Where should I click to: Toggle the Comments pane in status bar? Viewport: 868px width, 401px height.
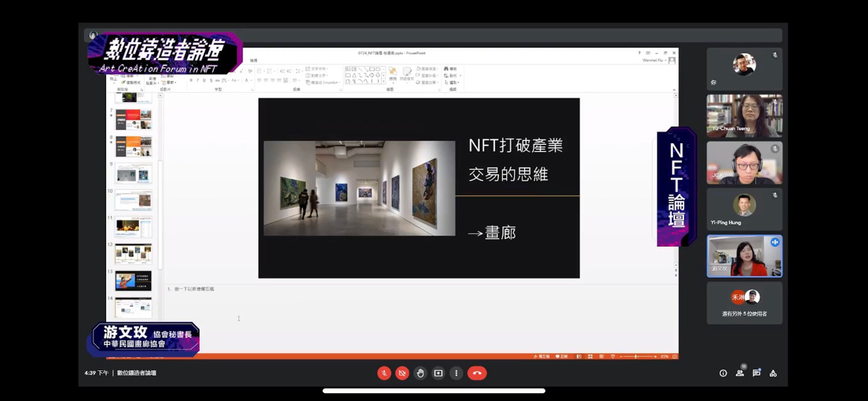tap(561, 356)
